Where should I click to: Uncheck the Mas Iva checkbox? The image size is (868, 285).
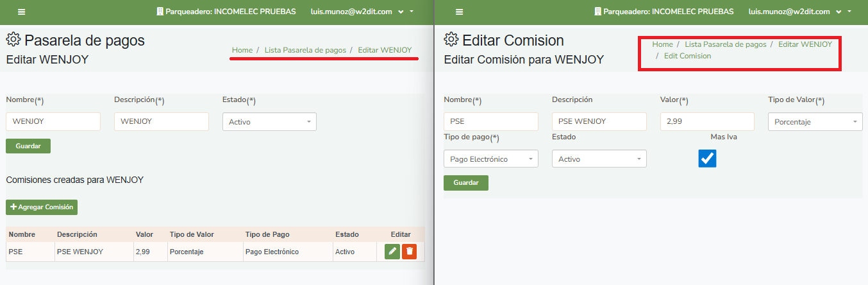pyautogui.click(x=707, y=159)
